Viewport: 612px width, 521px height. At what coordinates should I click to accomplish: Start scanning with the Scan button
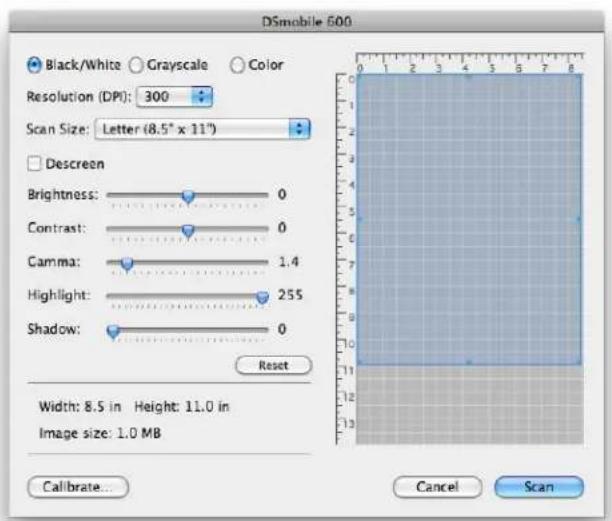point(539,487)
